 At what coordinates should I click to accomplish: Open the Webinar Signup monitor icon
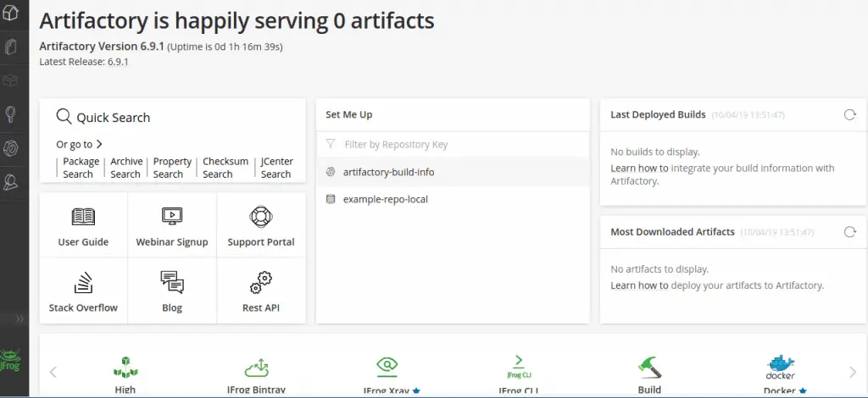pos(172,216)
